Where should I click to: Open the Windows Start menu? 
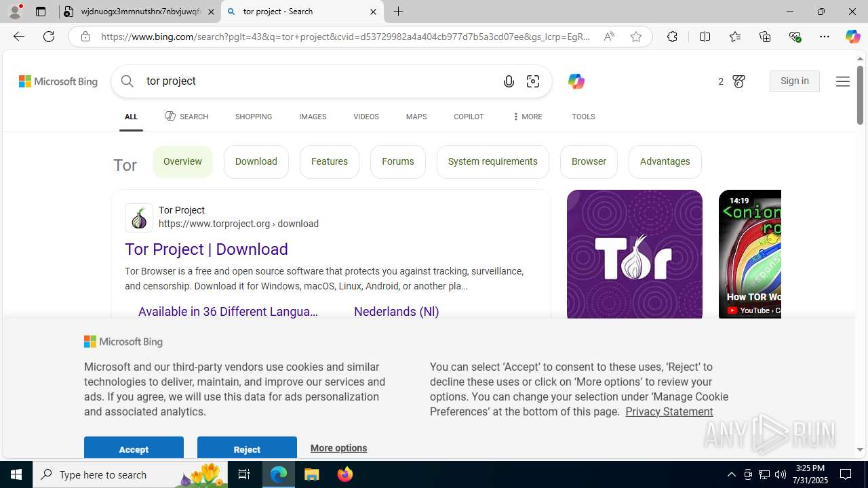16,474
